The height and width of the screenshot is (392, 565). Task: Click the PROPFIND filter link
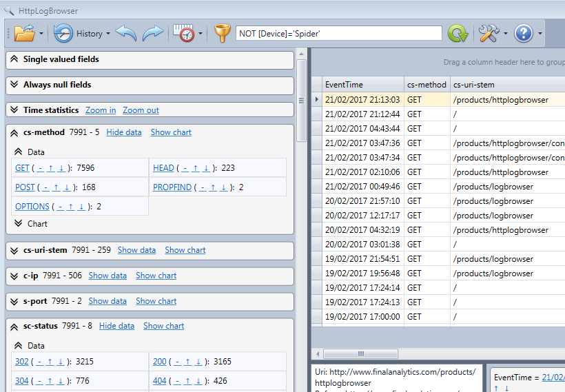(x=172, y=187)
